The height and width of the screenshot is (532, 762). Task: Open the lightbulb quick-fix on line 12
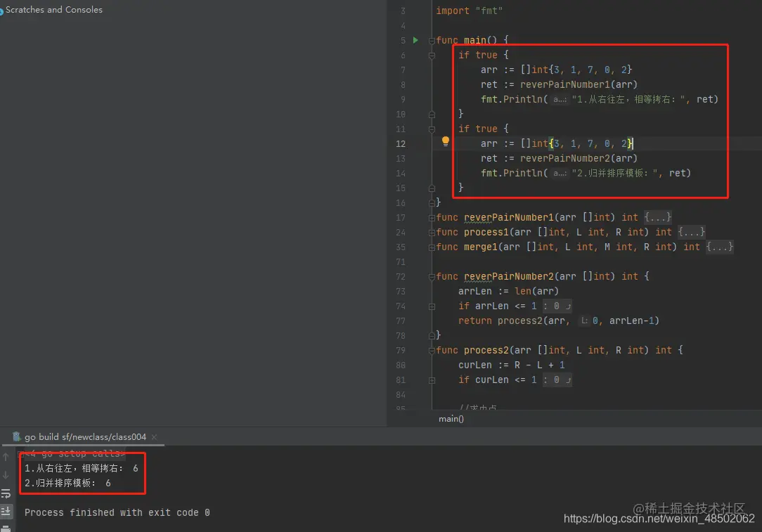[x=445, y=141]
